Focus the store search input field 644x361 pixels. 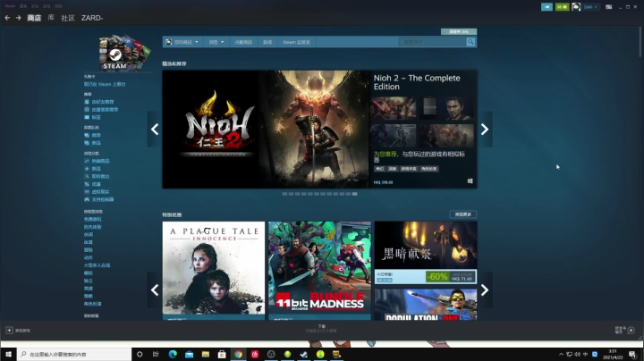click(x=432, y=42)
